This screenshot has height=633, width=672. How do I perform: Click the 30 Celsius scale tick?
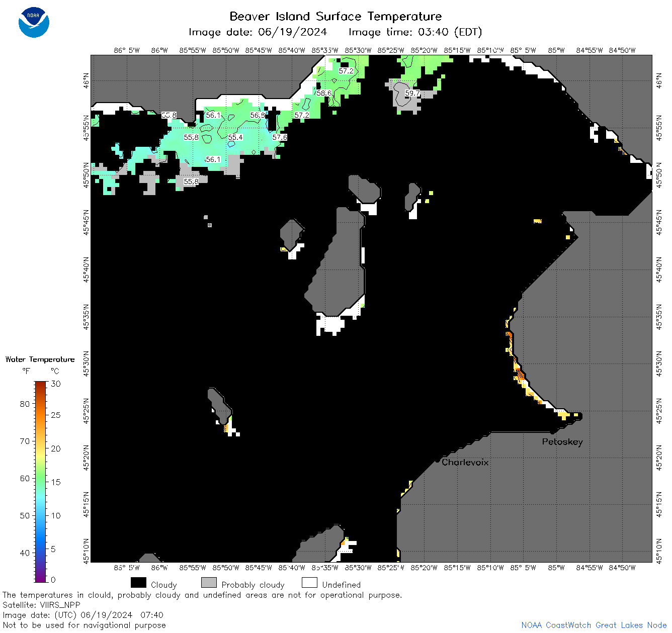(56, 384)
